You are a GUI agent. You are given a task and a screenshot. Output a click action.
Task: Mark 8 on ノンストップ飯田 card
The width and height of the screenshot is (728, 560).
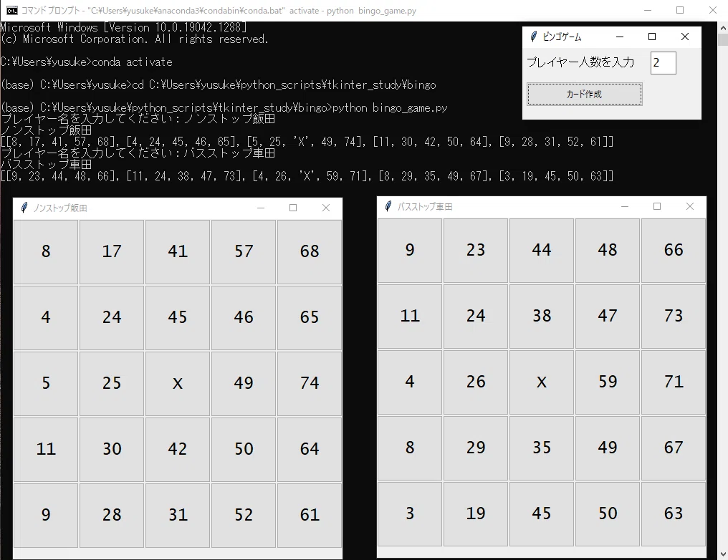click(x=46, y=251)
